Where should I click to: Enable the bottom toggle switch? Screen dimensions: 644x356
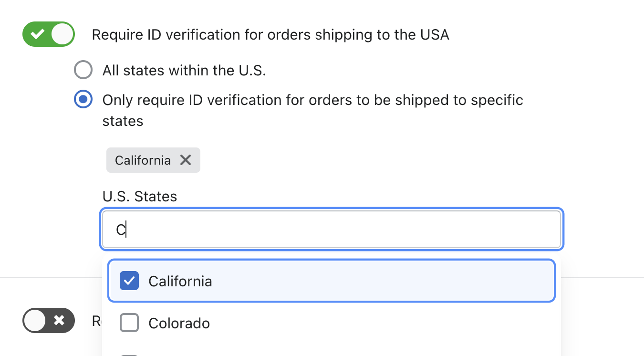[x=48, y=321]
